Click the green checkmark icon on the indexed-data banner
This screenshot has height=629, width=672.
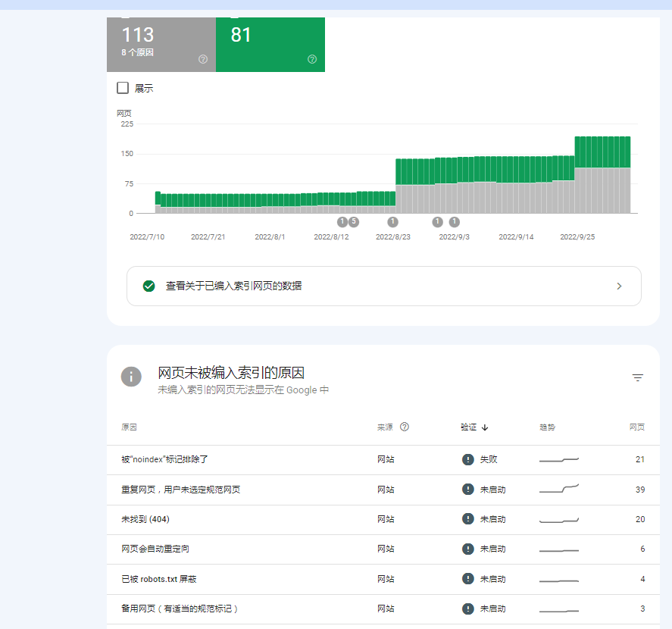coord(148,286)
